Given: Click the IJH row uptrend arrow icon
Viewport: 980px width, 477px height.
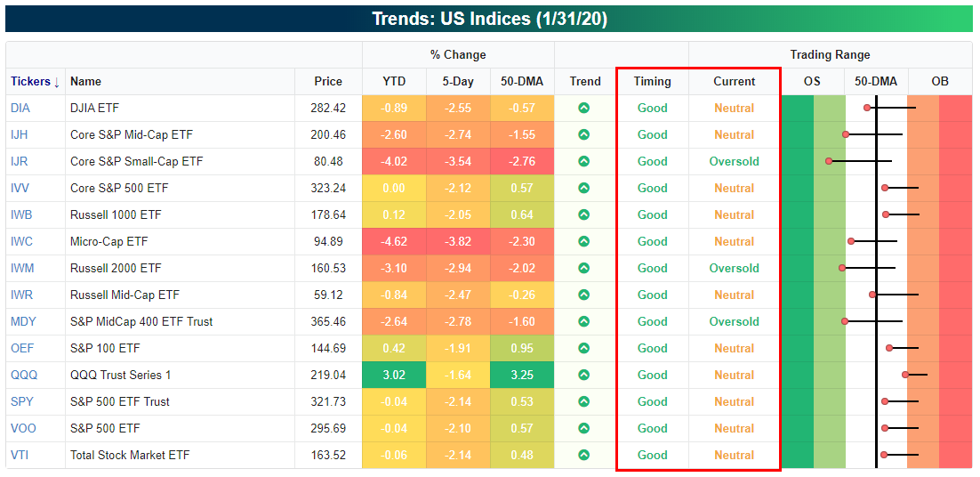Looking at the screenshot, I should pyautogui.click(x=583, y=134).
